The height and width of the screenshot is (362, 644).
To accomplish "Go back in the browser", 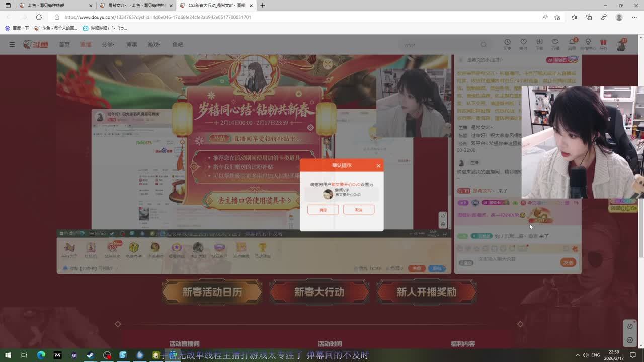I will [9, 17].
